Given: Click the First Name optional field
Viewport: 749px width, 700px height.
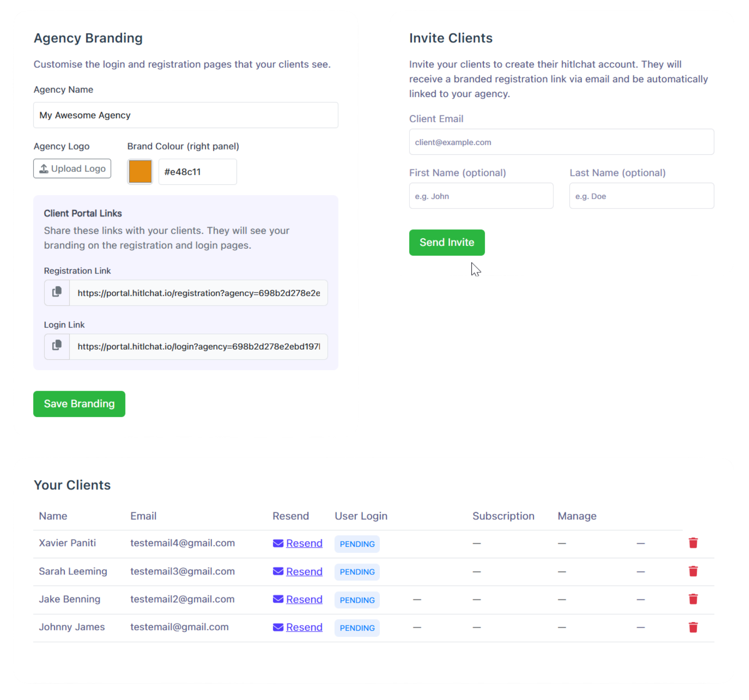Looking at the screenshot, I should tap(481, 196).
